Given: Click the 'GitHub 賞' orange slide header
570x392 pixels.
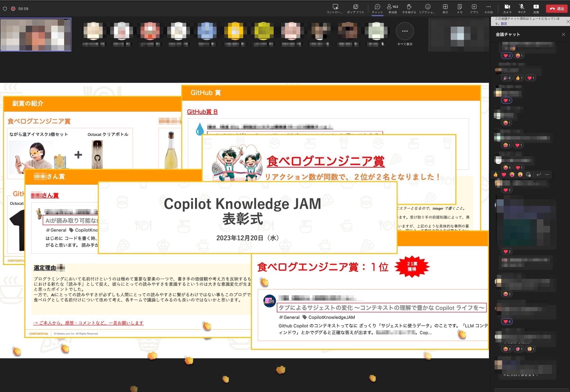Looking at the screenshot, I should point(205,93).
